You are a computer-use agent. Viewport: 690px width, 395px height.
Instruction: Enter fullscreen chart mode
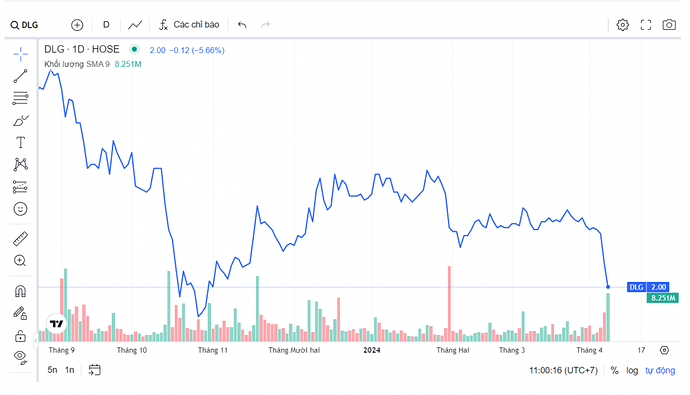click(x=646, y=25)
